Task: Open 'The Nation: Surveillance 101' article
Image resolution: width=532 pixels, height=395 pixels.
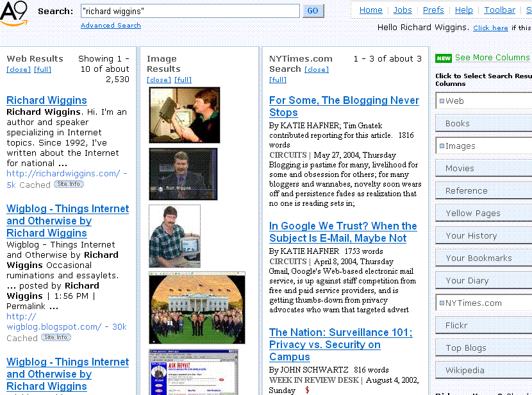Action: 340,344
